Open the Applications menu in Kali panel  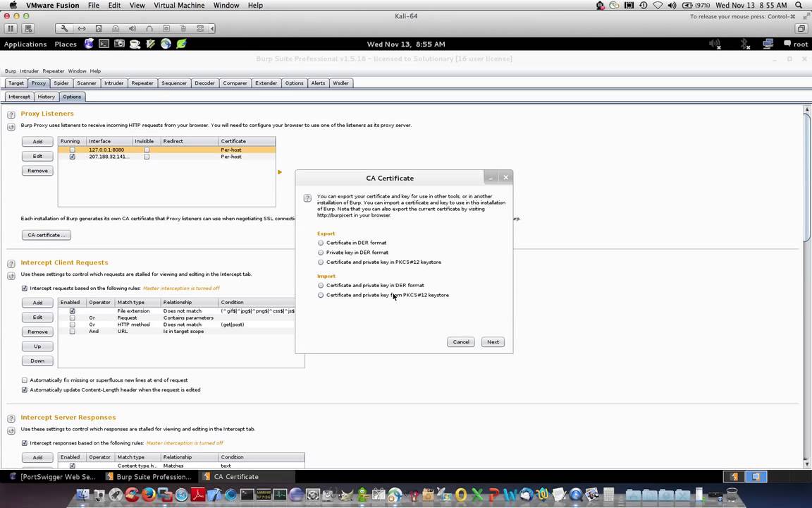(25, 44)
